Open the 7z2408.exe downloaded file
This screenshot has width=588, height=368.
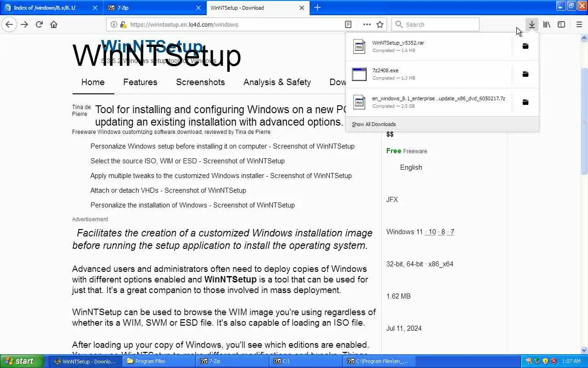pyautogui.click(x=429, y=74)
